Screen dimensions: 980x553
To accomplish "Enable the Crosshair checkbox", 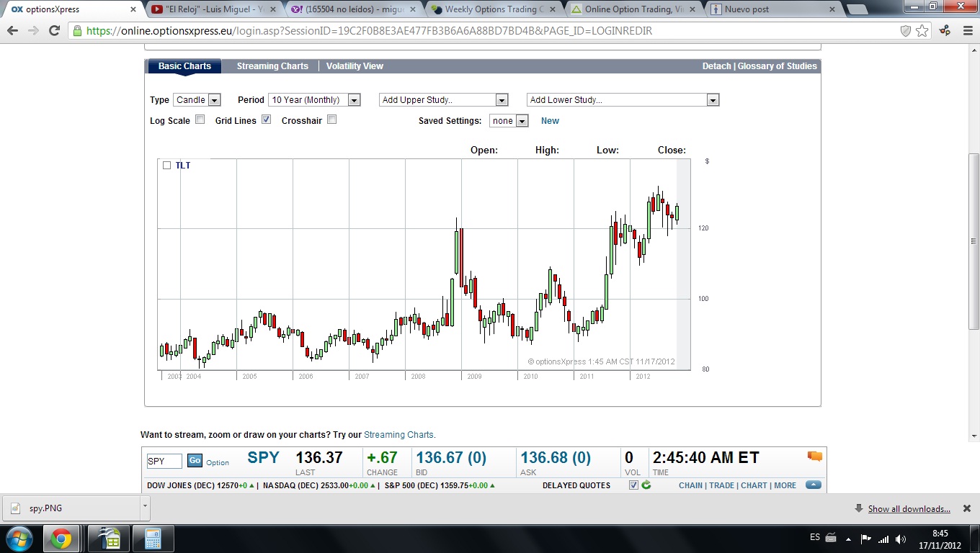I will click(x=331, y=120).
